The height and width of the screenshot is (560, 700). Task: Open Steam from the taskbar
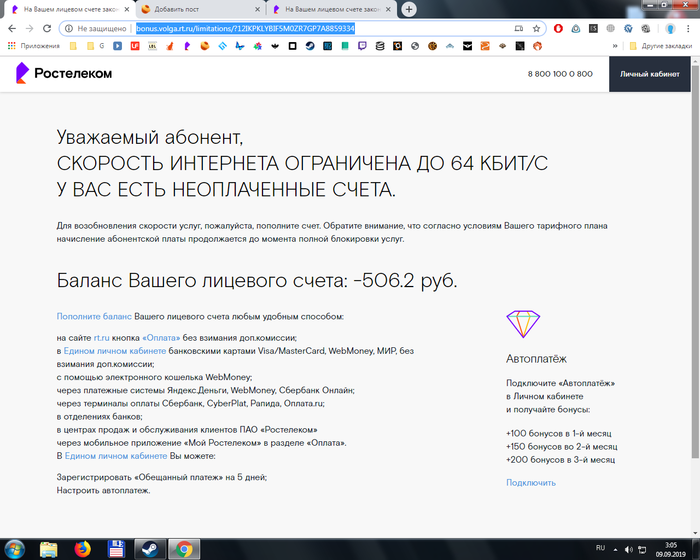point(150,549)
